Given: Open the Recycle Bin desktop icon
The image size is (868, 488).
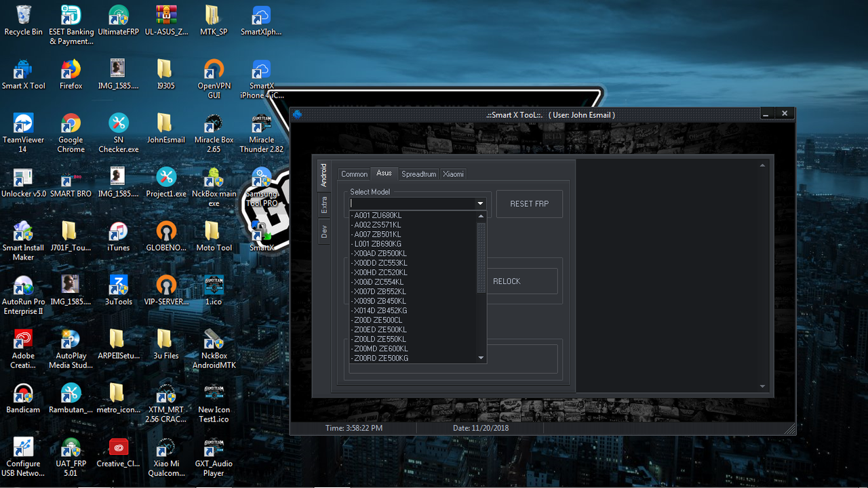Looking at the screenshot, I should [23, 20].
